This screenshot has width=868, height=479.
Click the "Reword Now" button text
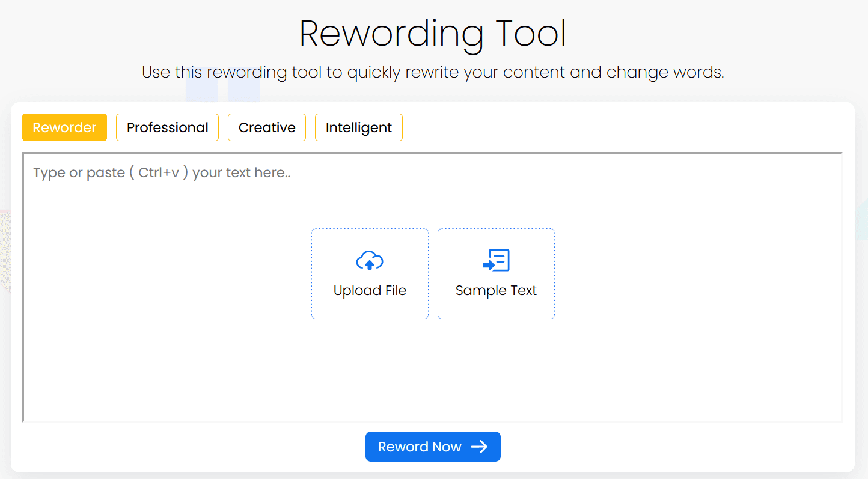point(420,447)
